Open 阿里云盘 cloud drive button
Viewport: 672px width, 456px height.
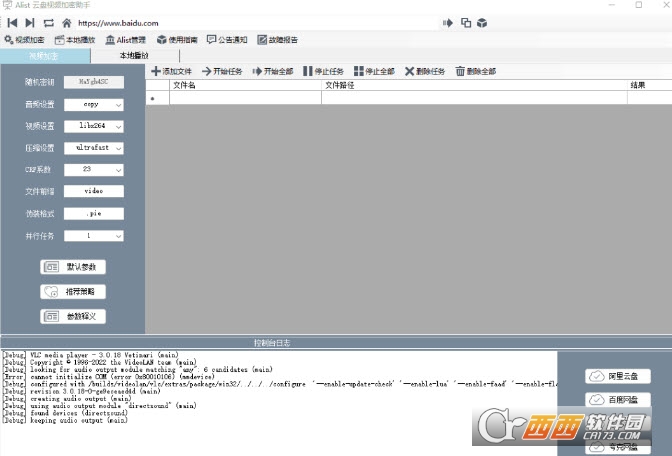(x=618, y=376)
